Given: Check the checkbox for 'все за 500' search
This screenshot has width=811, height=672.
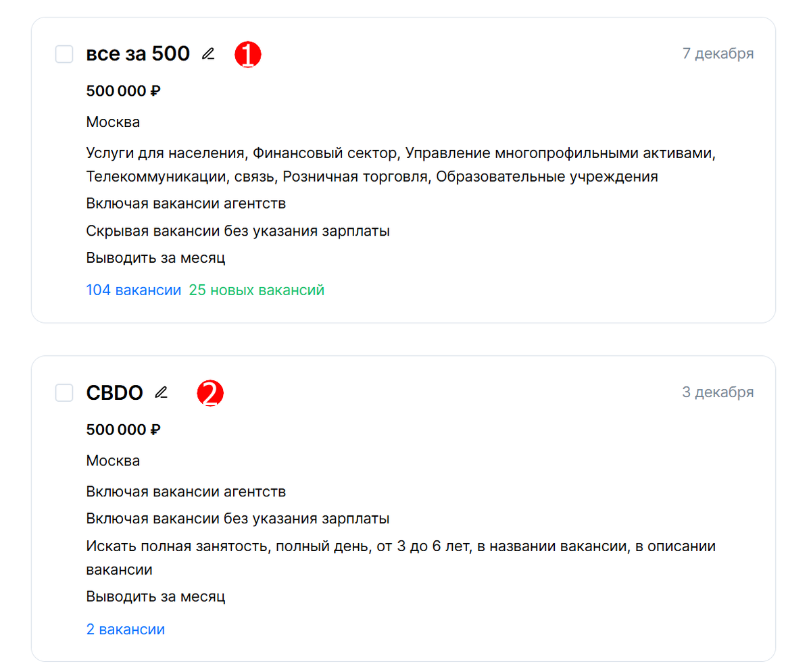Looking at the screenshot, I should coord(64,54).
